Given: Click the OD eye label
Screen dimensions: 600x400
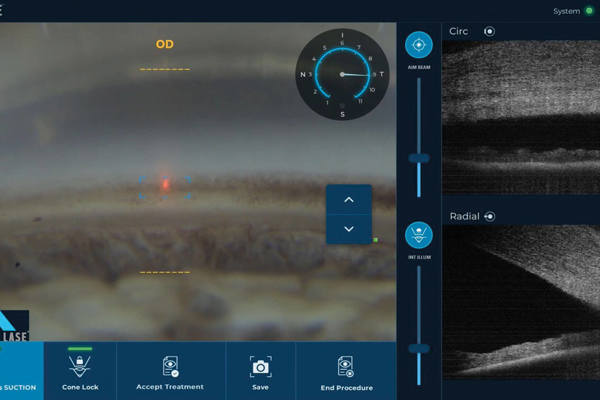Looking at the screenshot, I should point(165,44).
